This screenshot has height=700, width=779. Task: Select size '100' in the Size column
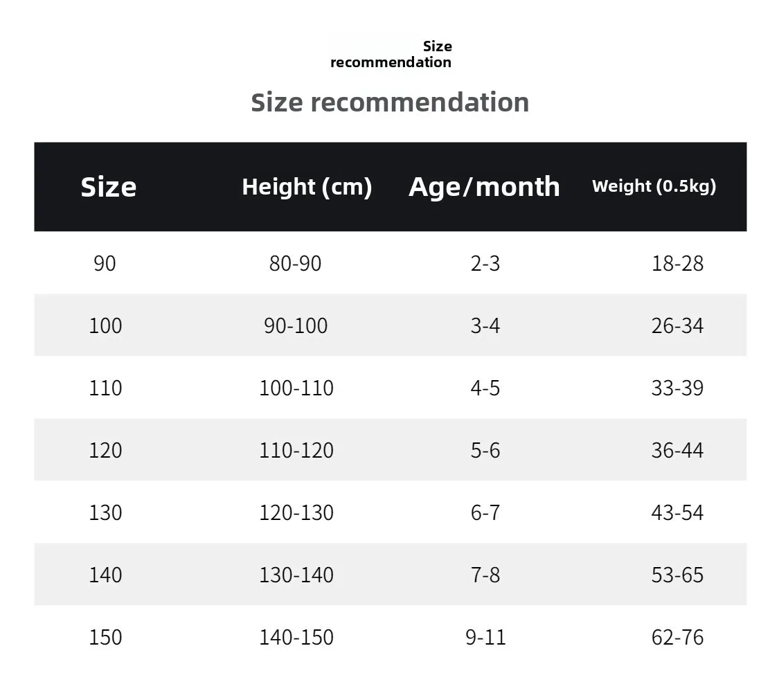105,326
